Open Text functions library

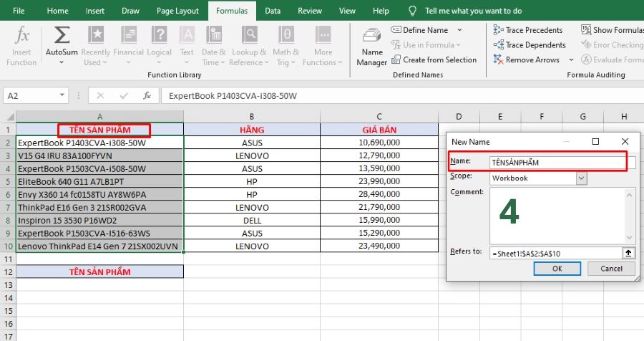[x=187, y=46]
